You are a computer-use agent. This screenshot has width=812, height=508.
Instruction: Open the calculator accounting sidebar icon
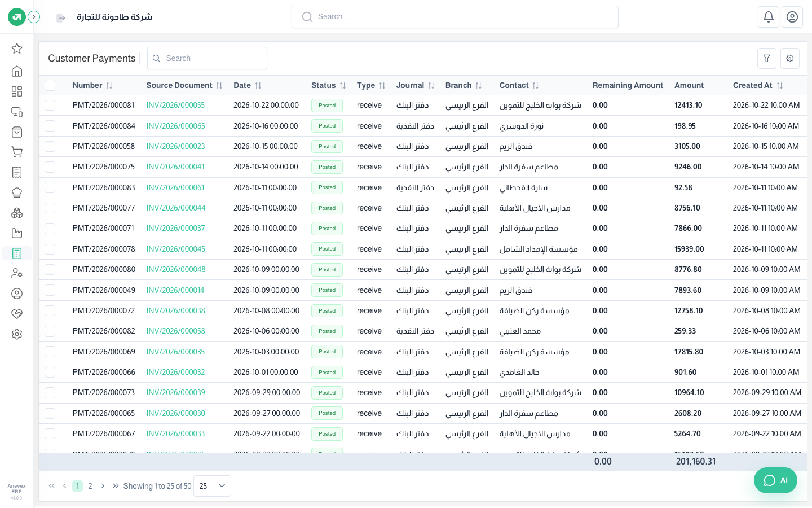click(17, 253)
